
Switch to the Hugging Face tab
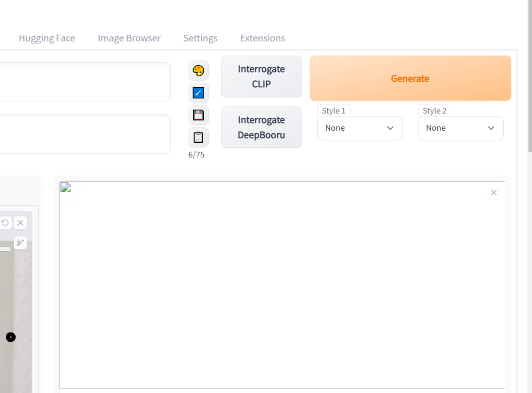[47, 38]
